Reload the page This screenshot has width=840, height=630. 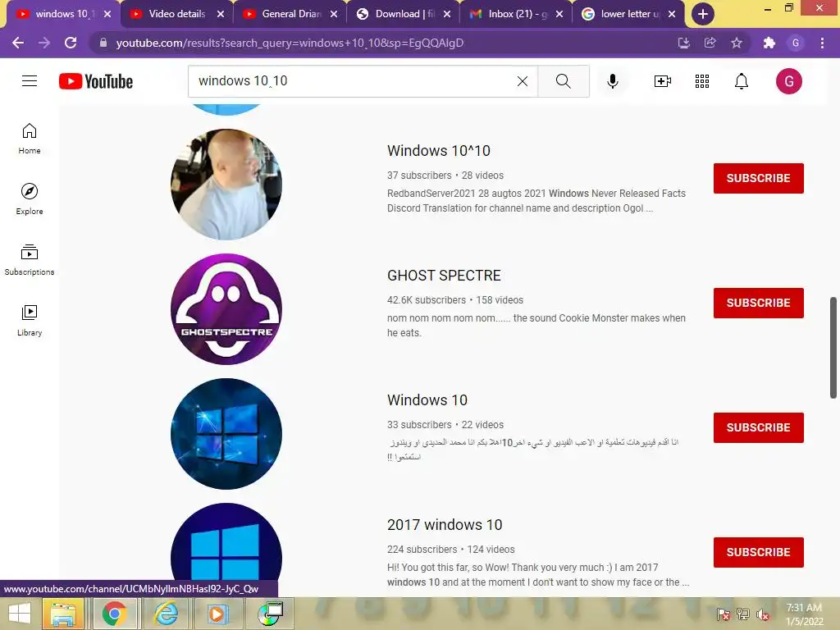pos(71,43)
